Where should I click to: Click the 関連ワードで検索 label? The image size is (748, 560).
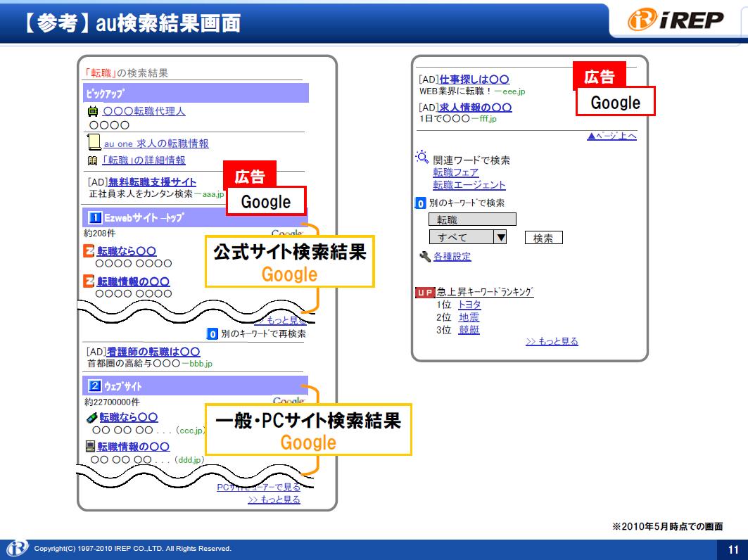(471, 160)
